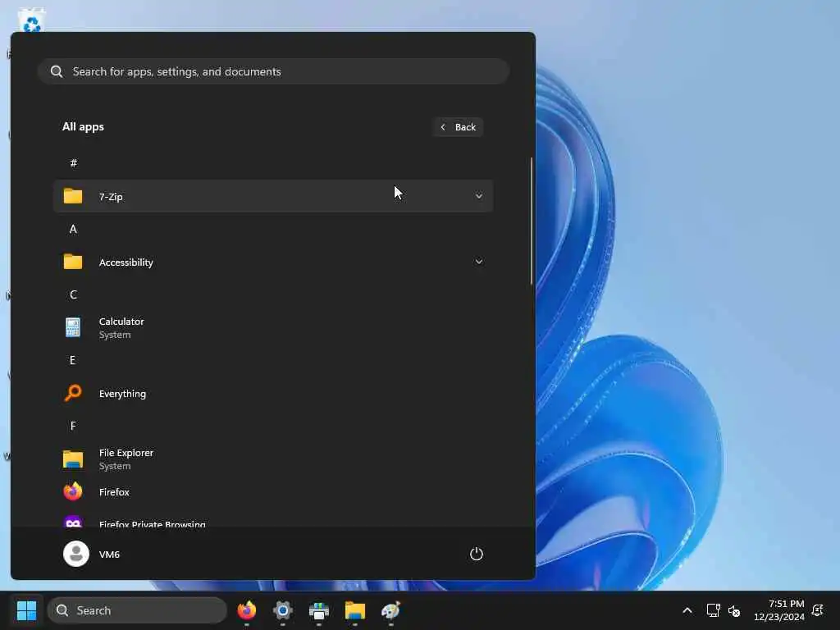840x630 pixels.
Task: Click the magnifier icon in the Start search box
Action: 57,71
